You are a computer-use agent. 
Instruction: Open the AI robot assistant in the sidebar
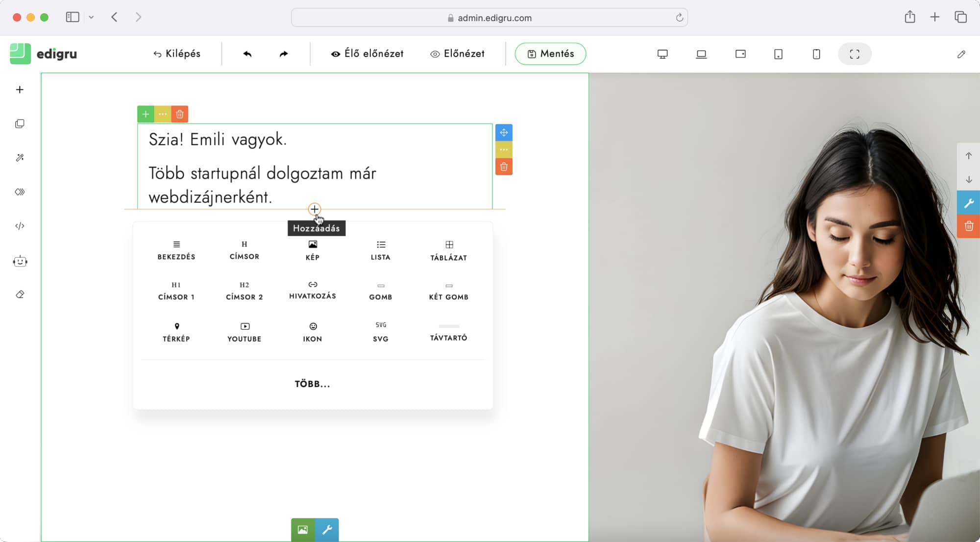coord(20,261)
